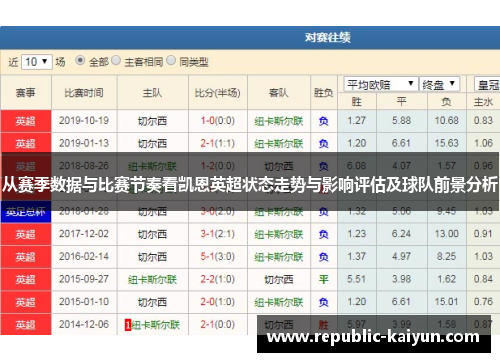This screenshot has width=500, height=362.
Task: Click the score 3-1(2:1)
Action: point(218,234)
